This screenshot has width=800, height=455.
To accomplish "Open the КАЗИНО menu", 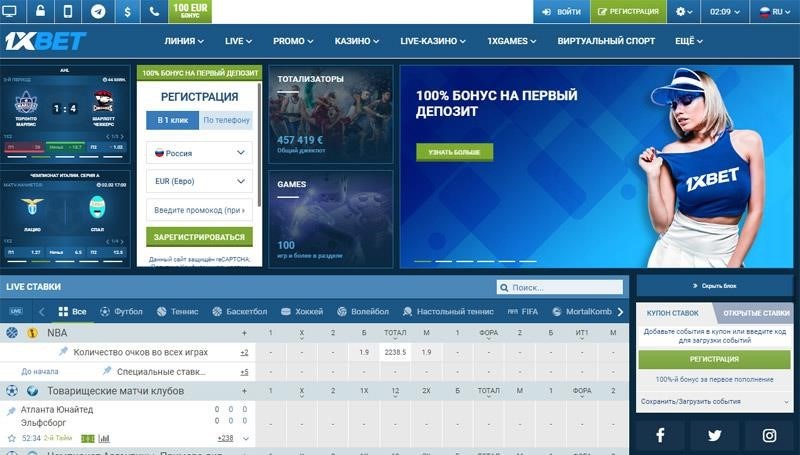I will click(357, 41).
